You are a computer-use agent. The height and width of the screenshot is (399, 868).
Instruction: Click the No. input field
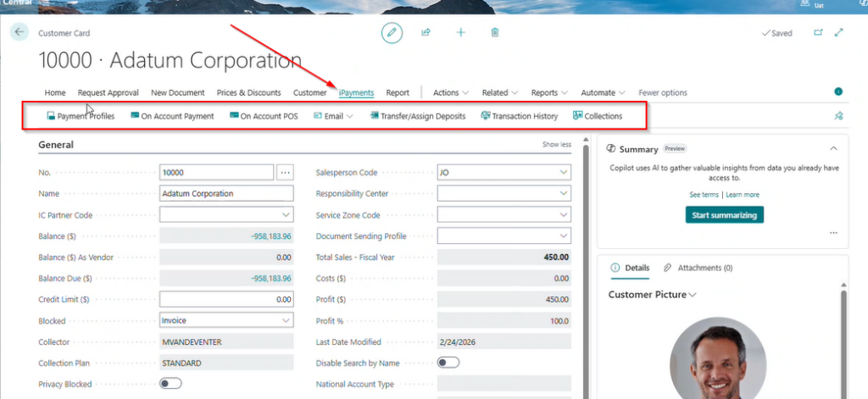click(x=216, y=173)
